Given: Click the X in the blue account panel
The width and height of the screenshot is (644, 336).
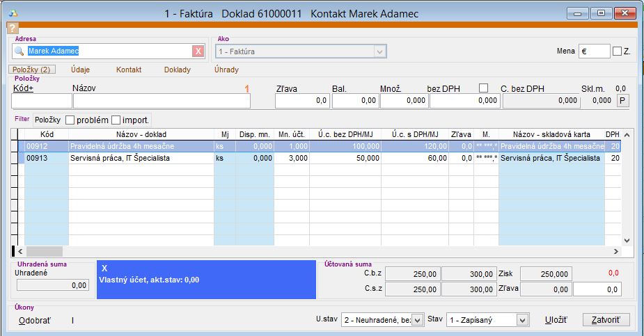Looking at the screenshot, I should (104, 268).
